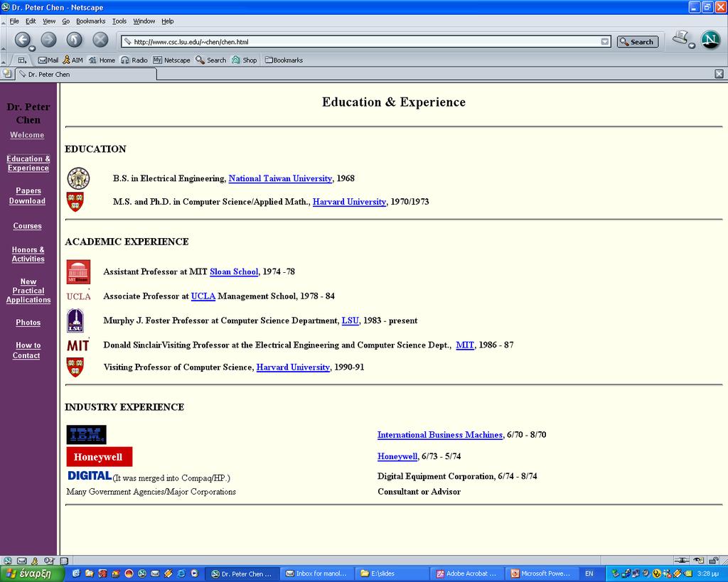Follow the Harvard University link dated 1990-91

click(293, 367)
